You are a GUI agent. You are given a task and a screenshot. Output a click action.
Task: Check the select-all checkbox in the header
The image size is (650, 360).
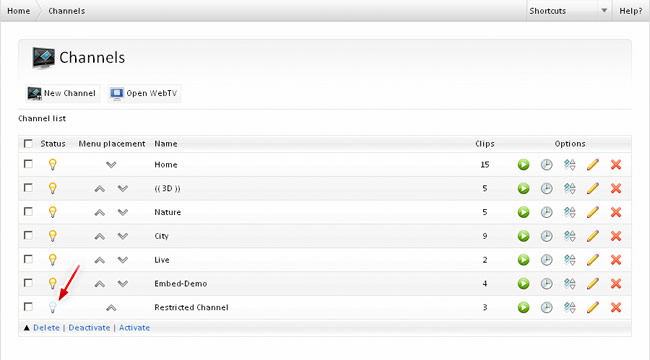[x=28, y=144]
